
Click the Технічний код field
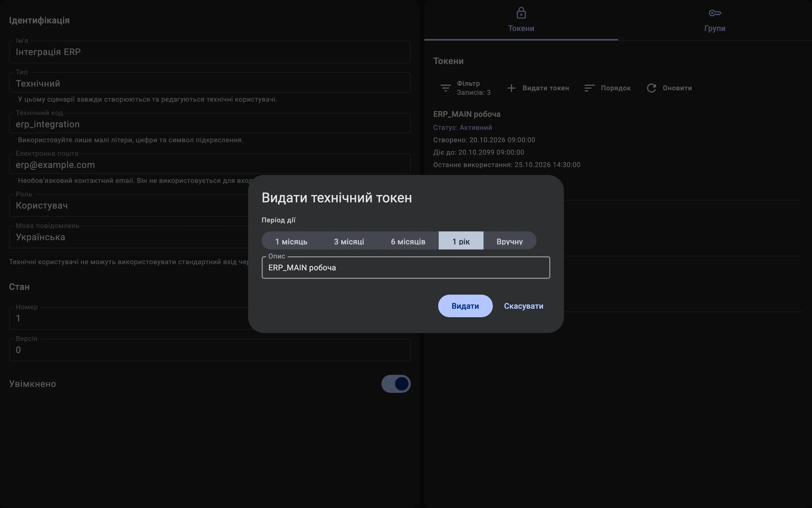click(210, 123)
